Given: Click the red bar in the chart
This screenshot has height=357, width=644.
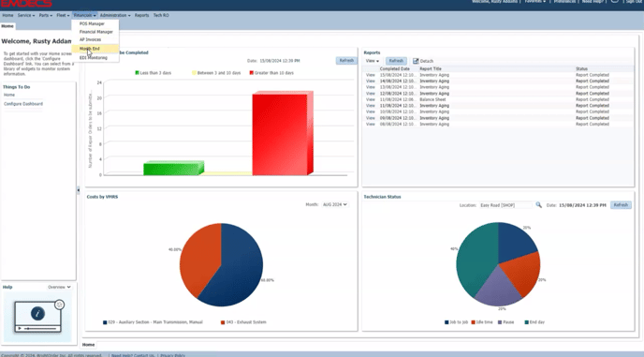Looking at the screenshot, I should (283, 133).
